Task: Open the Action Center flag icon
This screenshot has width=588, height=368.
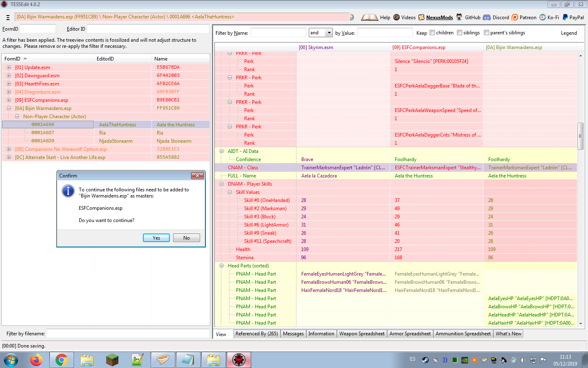Action: (543, 360)
